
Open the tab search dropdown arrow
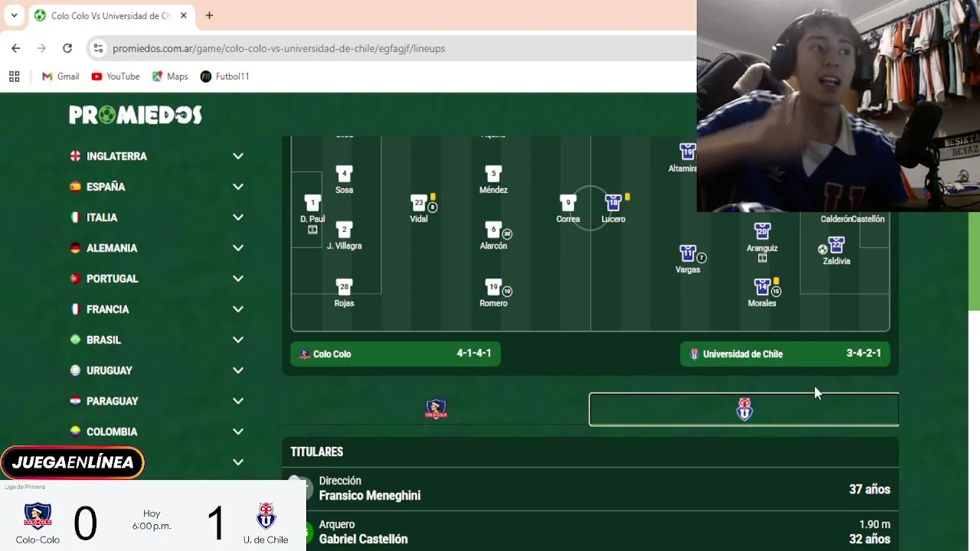point(14,15)
